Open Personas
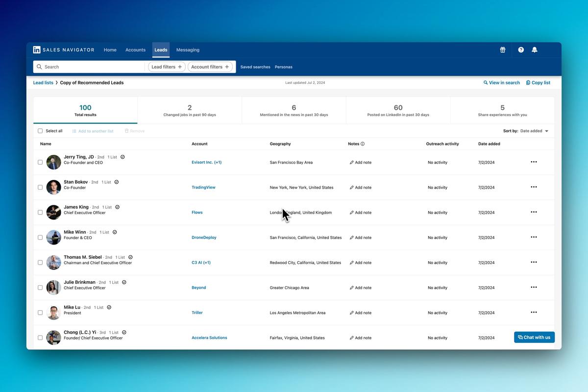The width and height of the screenshot is (588, 392). [x=284, y=67]
